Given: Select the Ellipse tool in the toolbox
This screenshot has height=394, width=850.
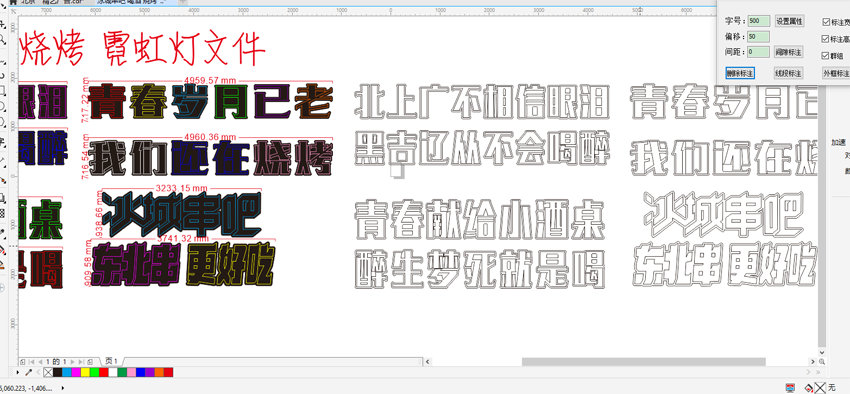Looking at the screenshot, I should (3, 105).
